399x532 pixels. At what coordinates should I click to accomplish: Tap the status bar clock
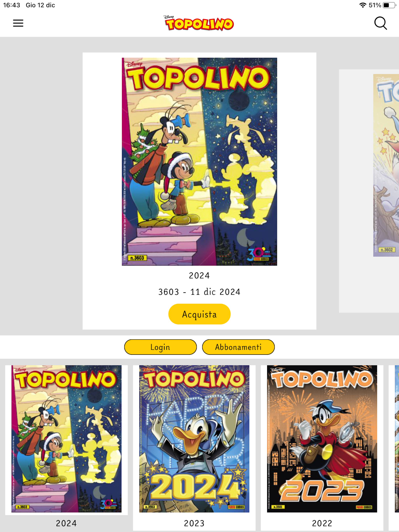pos(11,5)
